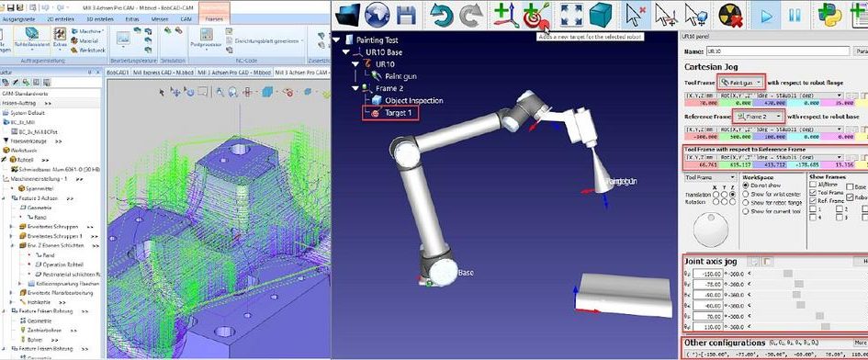
Task: Open the Messen ribbon tab
Action: tap(160, 18)
